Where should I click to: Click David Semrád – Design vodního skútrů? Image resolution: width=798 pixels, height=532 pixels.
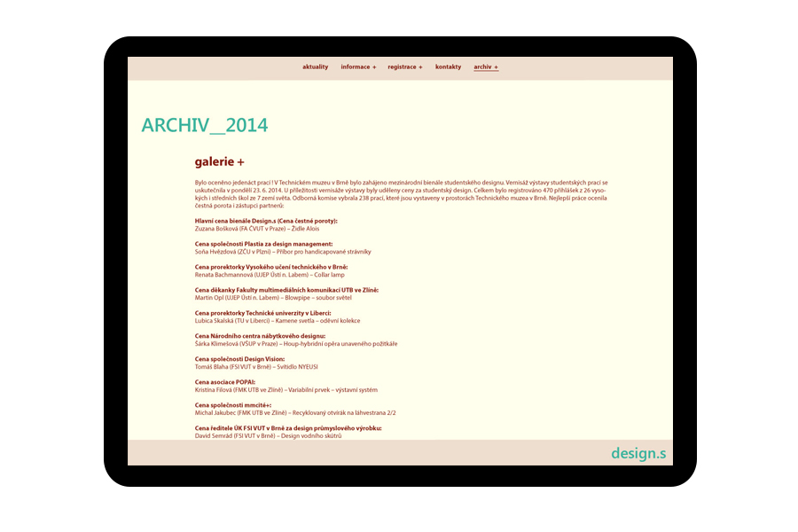(268, 436)
